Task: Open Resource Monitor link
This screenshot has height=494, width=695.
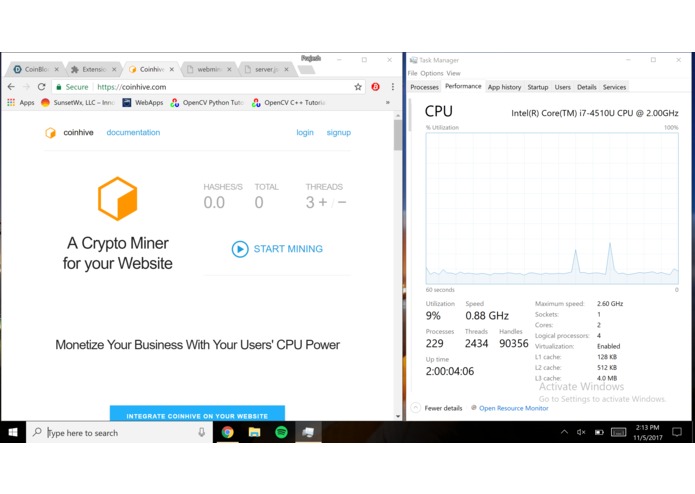Action: 510,408
